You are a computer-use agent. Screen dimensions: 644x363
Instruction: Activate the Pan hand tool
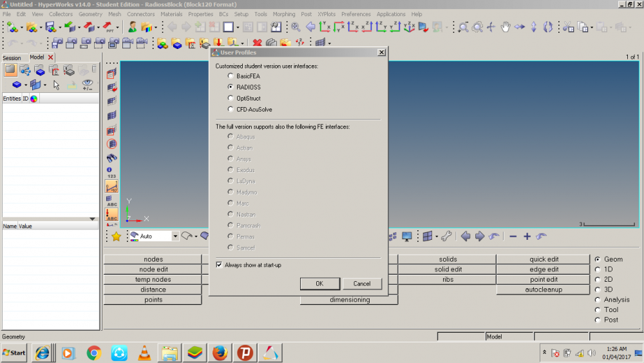click(x=506, y=27)
